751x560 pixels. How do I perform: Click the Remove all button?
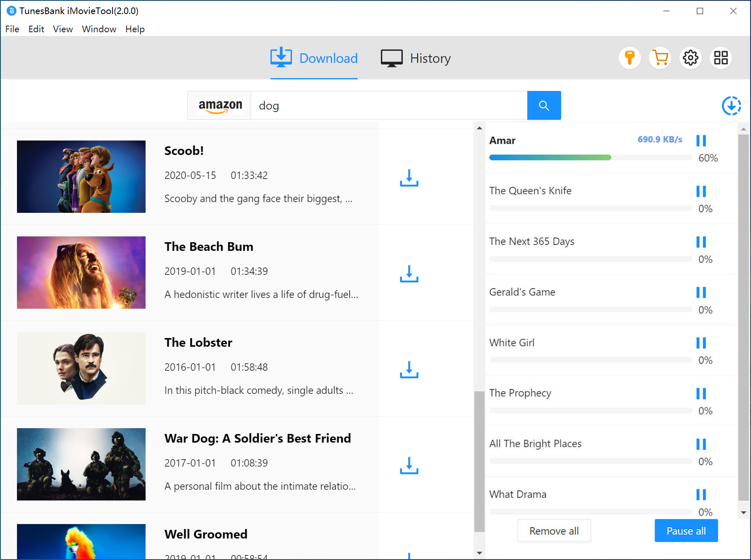(x=554, y=531)
